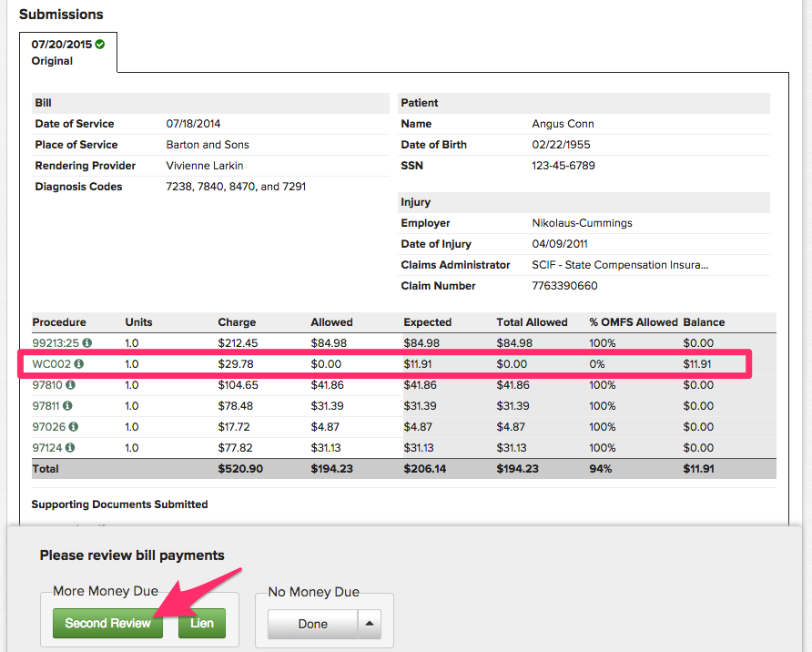Screen dimensions: 812x652
Task: Click the Claim Number value 7763390660
Action: click(x=564, y=286)
